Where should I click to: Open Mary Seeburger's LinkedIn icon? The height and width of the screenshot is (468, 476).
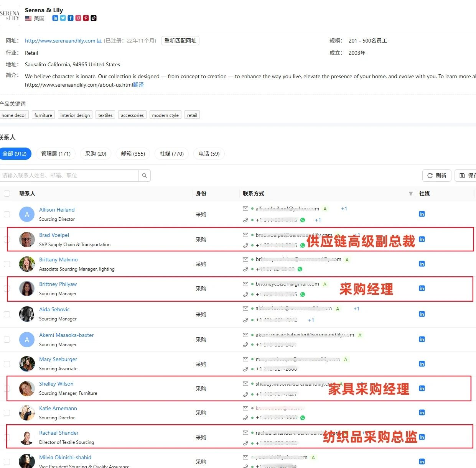422,364
